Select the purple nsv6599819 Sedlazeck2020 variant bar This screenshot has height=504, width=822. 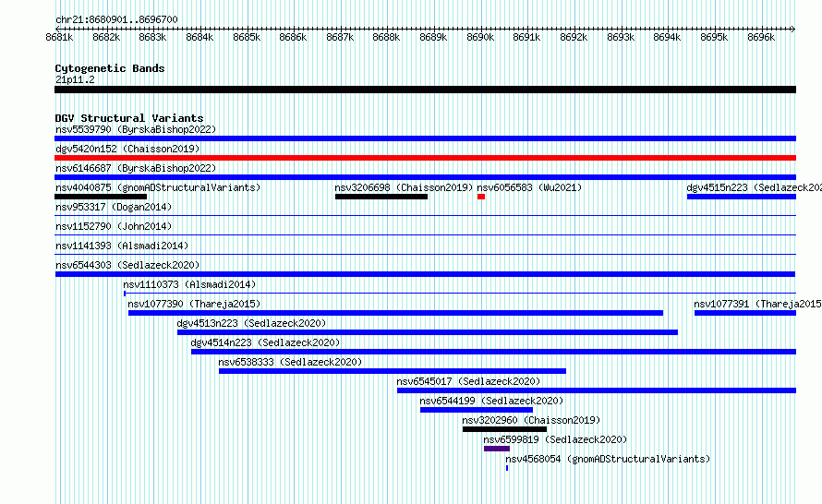(x=497, y=449)
